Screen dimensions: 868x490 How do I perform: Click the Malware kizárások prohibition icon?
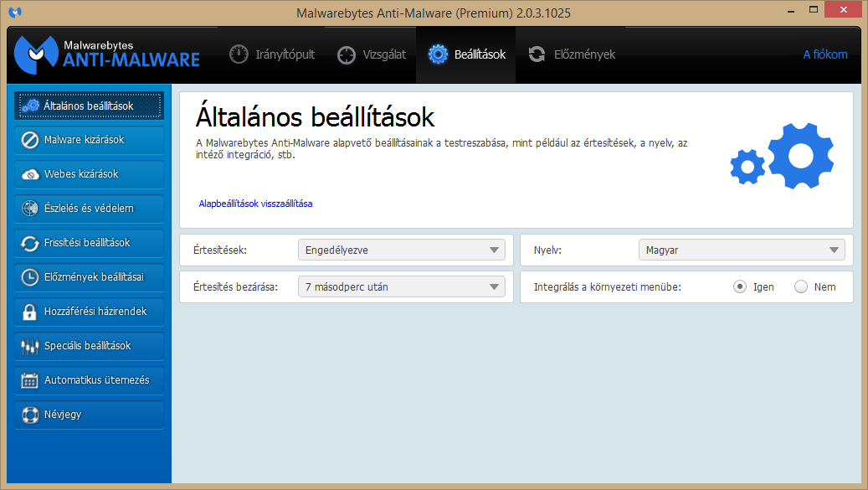pos(30,140)
